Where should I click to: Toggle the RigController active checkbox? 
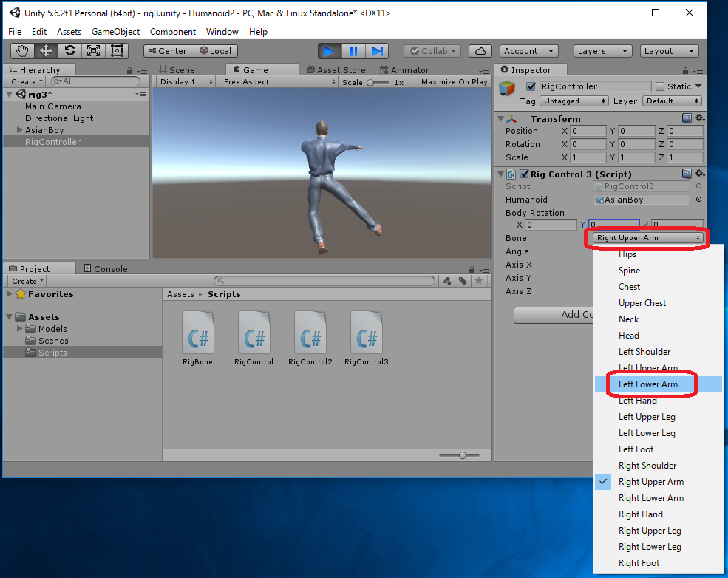[530, 86]
